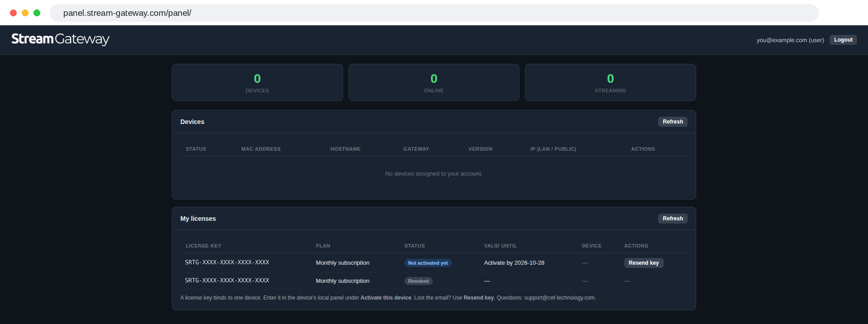Click the licenses table ACTIONS header

(636, 246)
